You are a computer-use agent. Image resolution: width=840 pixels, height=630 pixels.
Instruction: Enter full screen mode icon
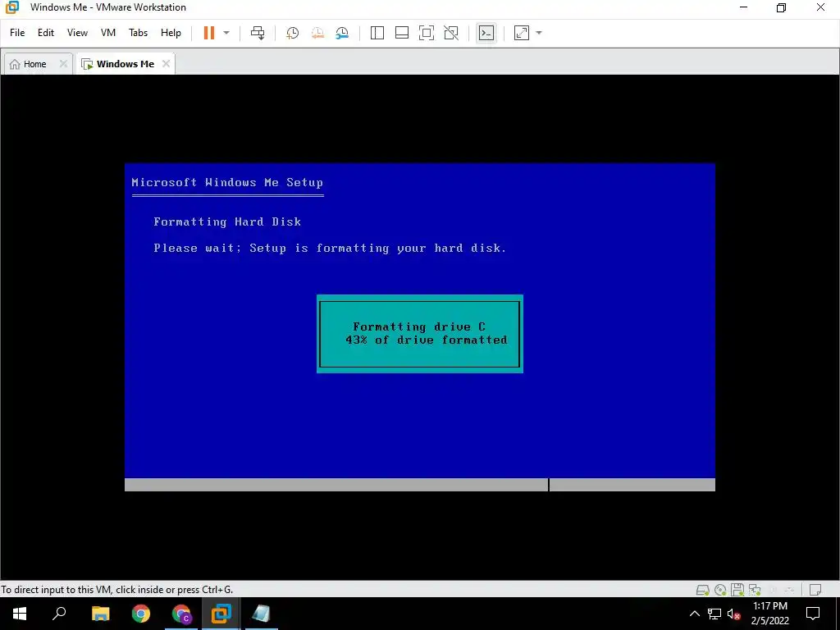427,33
